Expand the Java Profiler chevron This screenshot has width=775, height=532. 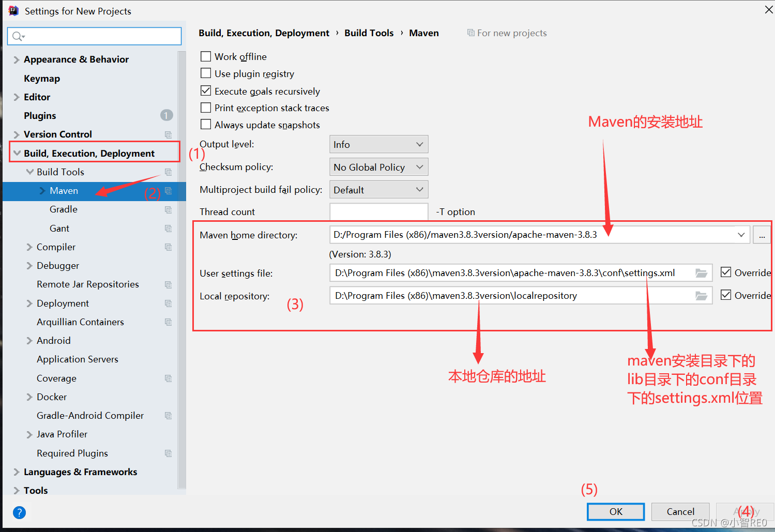(29, 434)
